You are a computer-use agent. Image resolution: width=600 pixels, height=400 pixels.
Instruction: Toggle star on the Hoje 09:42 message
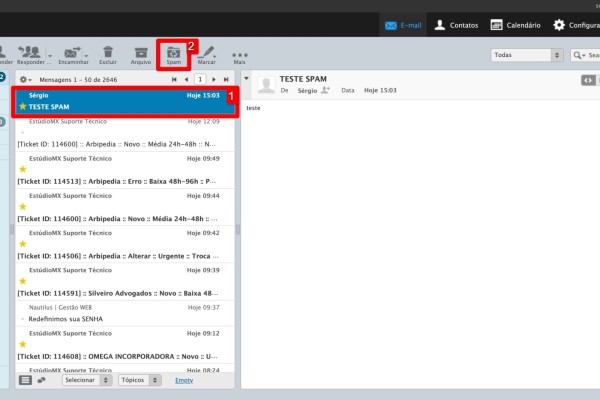coord(23,244)
